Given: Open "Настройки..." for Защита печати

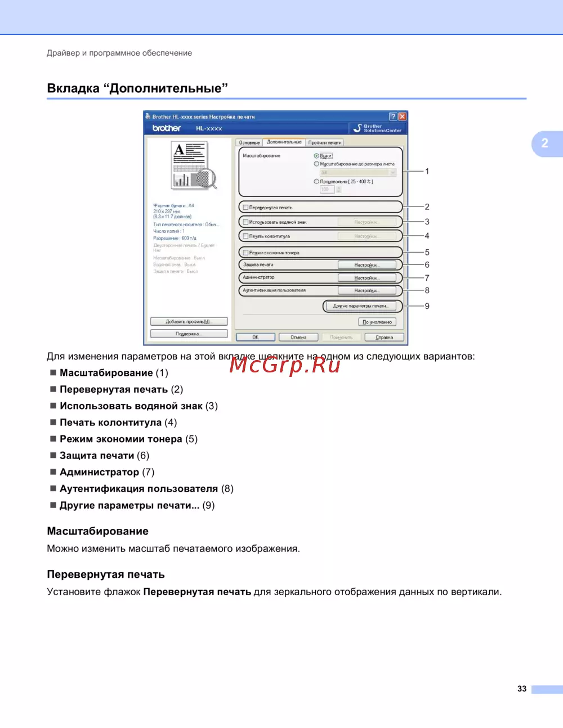Looking at the screenshot, I should (x=367, y=265).
